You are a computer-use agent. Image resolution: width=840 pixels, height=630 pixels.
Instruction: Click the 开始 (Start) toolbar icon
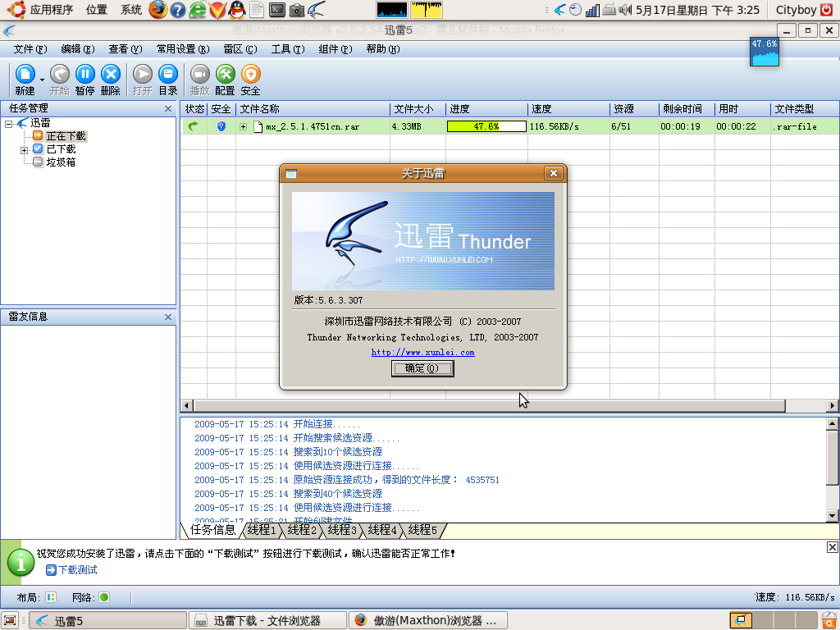tap(59, 80)
